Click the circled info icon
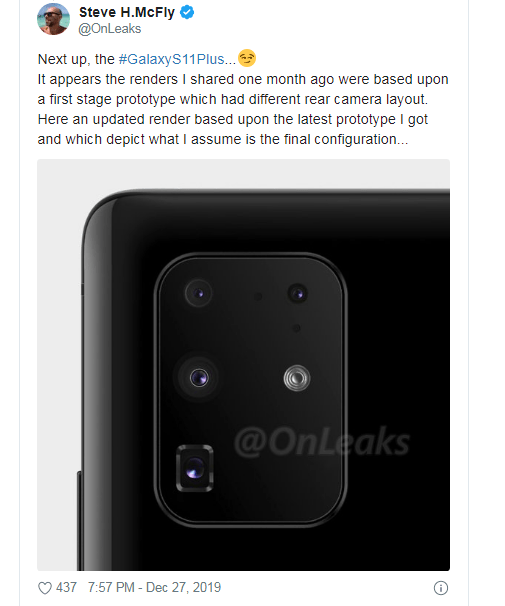 [441, 588]
